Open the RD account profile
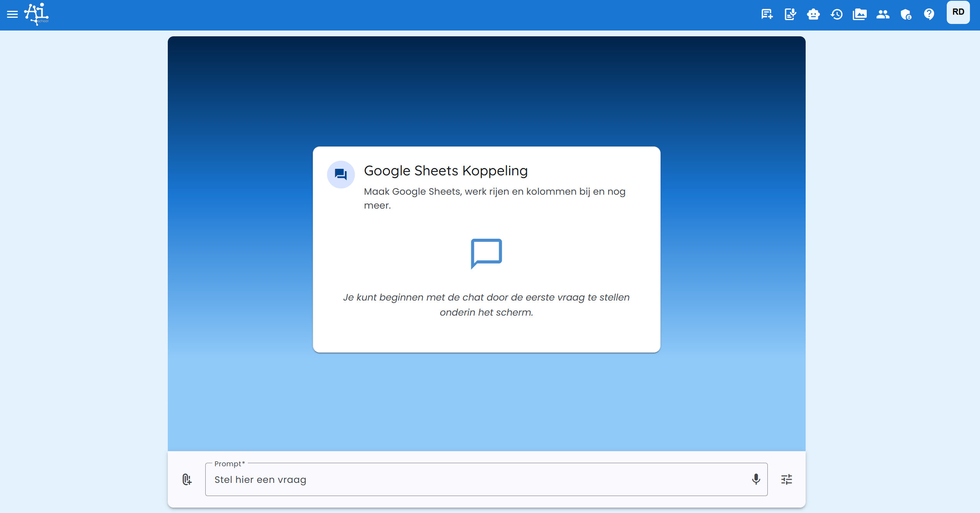The height and width of the screenshot is (513, 980). [958, 12]
